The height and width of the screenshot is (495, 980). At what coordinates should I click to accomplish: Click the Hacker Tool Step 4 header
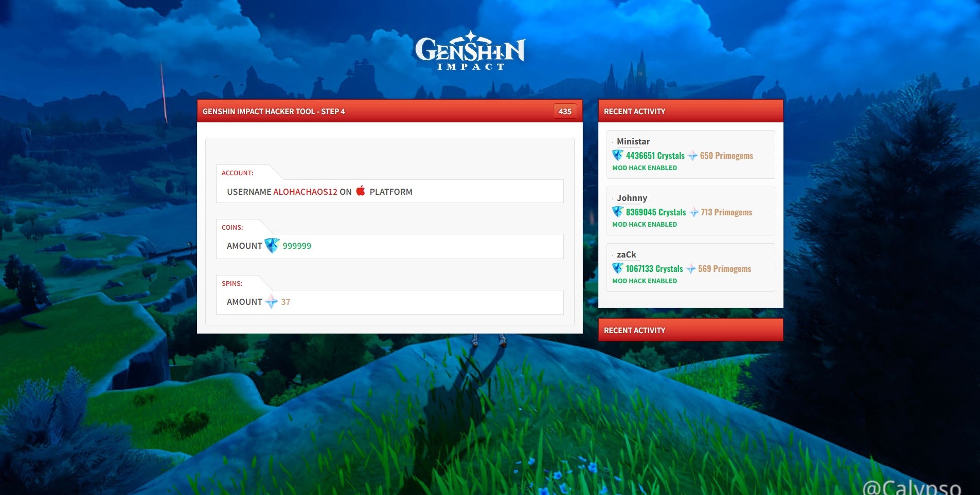(x=390, y=111)
